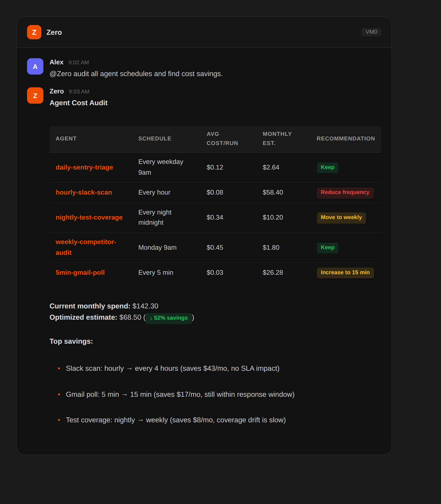This screenshot has height=504, width=441.
Task: Click the Increase to 15 min badge
Action: coord(345,273)
